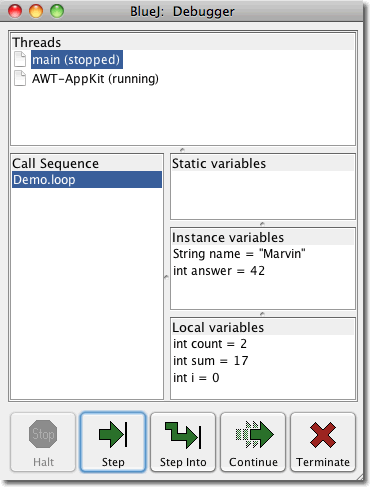
Task: Click the divider handle below the Threads pane
Action: pos(182,150)
